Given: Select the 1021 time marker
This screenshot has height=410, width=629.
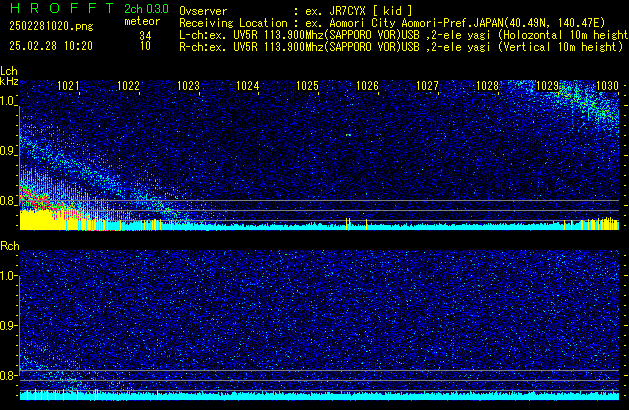Looking at the screenshot, I should [68, 86].
